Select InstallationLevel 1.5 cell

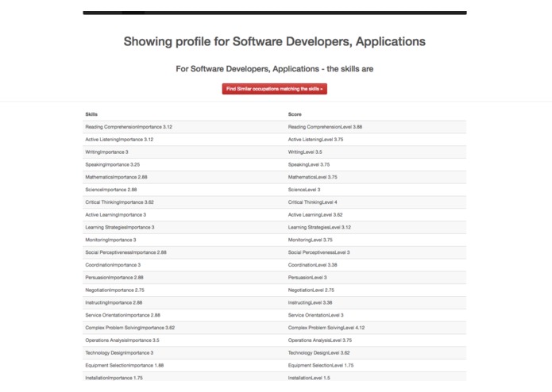click(x=309, y=378)
